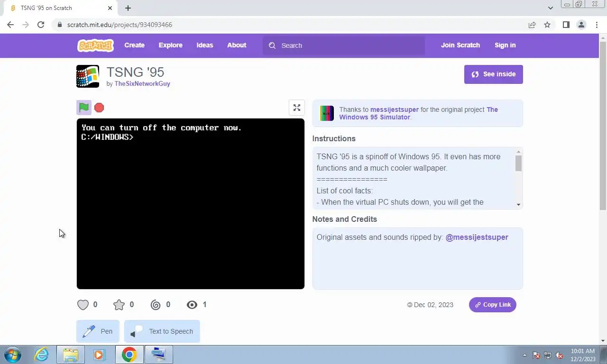Click the TSNG '95 project author avatar

tap(88, 76)
